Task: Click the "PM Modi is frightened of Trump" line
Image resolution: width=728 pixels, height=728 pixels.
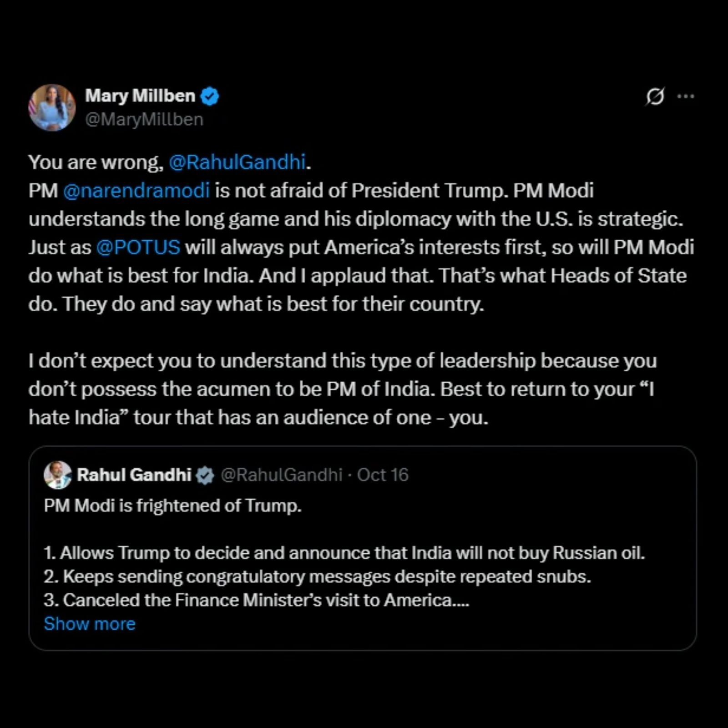Action: pyautogui.click(x=173, y=506)
